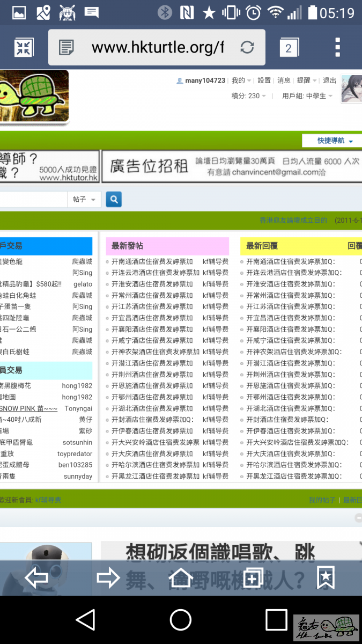362x644 pixels.
Task: Open 香港龜友論壇成立目的 announcement link
Action: [293, 220]
